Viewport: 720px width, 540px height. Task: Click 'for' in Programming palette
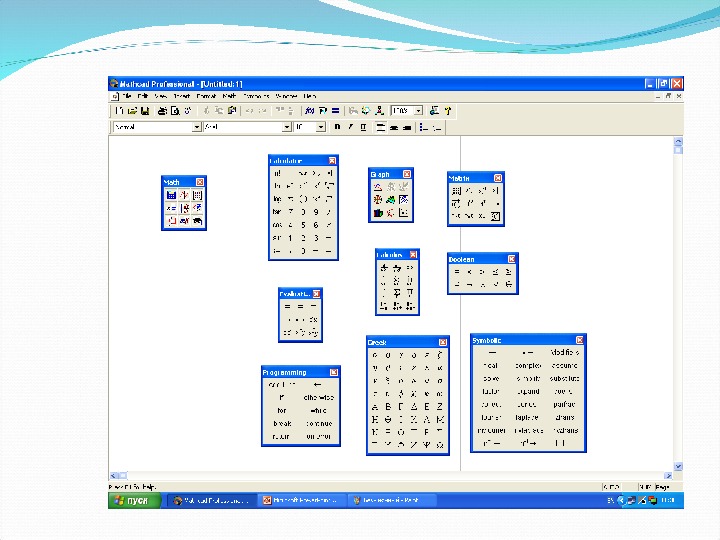[282, 411]
